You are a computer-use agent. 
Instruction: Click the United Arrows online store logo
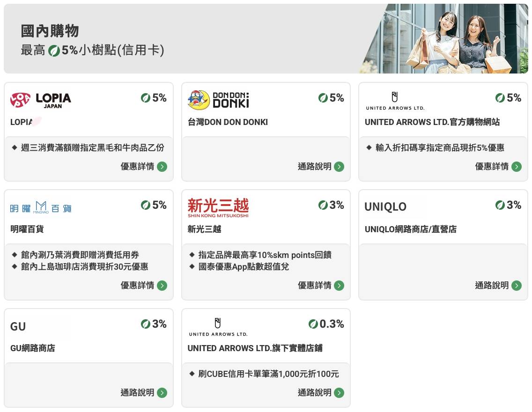(x=395, y=101)
